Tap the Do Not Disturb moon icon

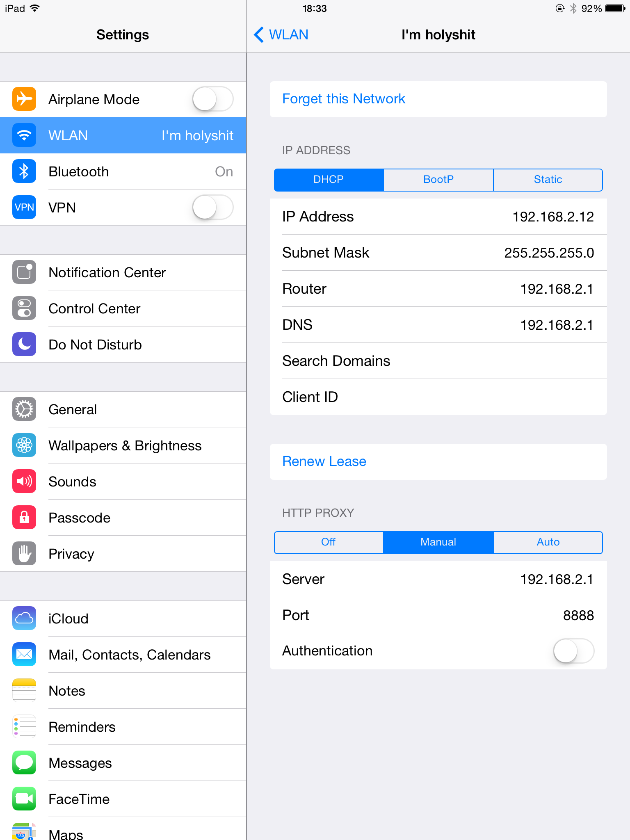tap(24, 345)
